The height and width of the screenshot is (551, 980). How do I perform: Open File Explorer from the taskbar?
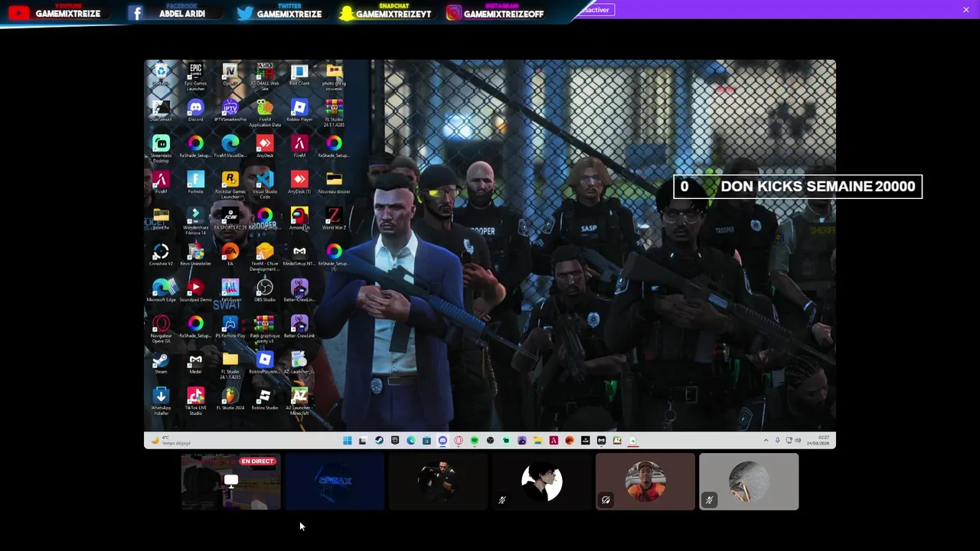click(537, 440)
